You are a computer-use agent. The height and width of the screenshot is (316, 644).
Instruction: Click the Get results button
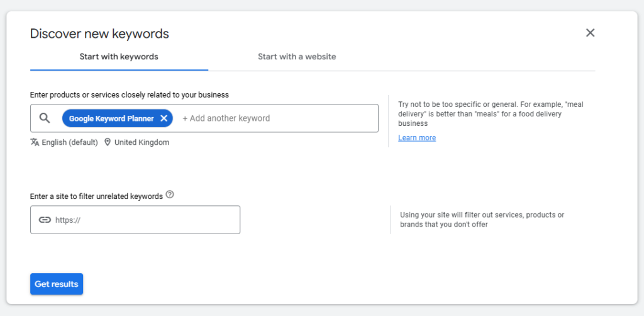pos(57,284)
